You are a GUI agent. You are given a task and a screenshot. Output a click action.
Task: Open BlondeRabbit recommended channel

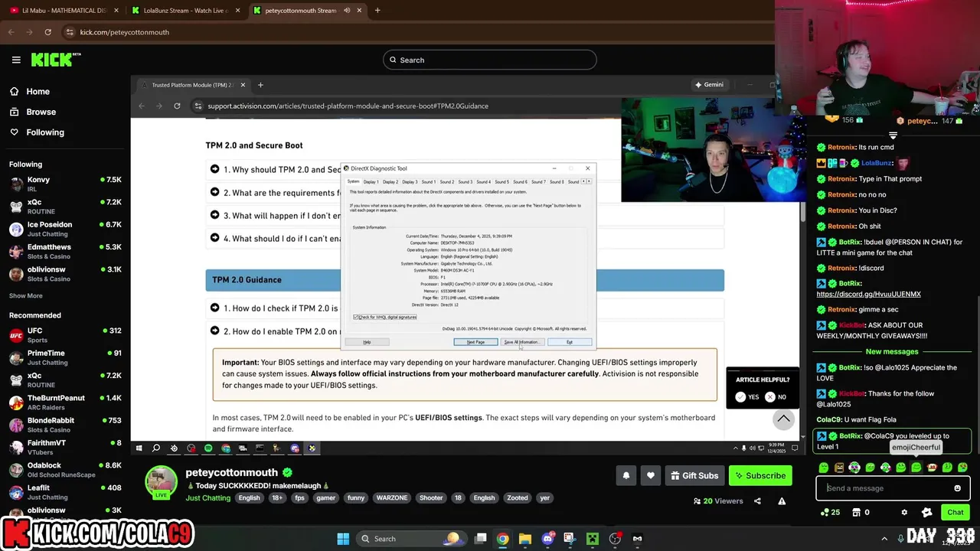click(x=65, y=425)
